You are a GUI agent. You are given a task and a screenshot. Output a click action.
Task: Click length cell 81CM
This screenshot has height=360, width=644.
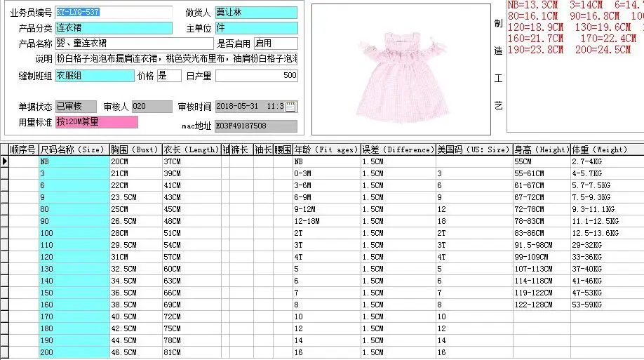click(x=192, y=352)
